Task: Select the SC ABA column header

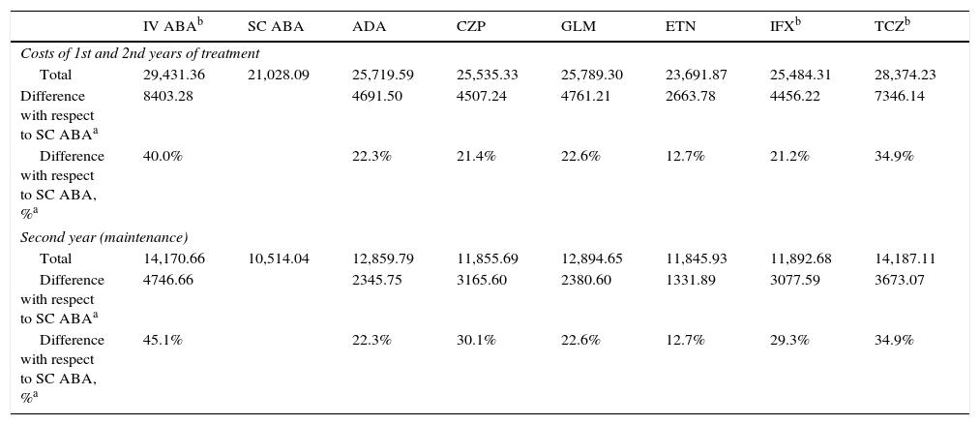Action: [x=276, y=27]
